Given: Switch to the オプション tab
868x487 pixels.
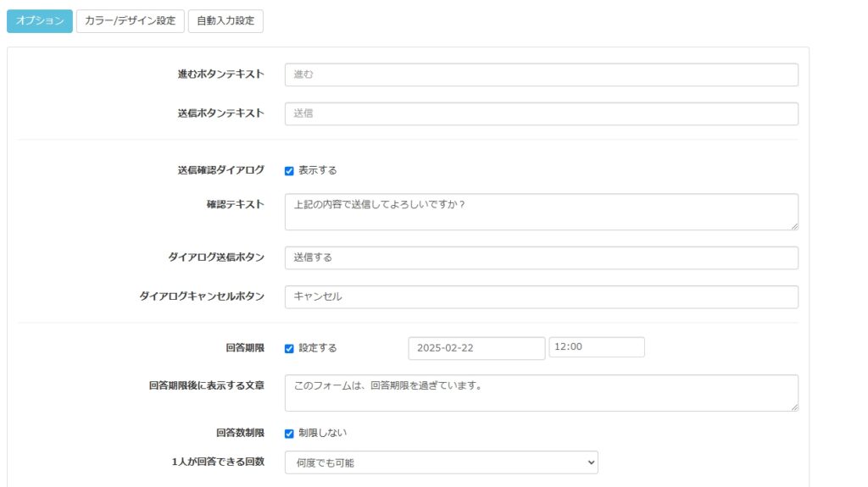Looking at the screenshot, I should (x=40, y=21).
